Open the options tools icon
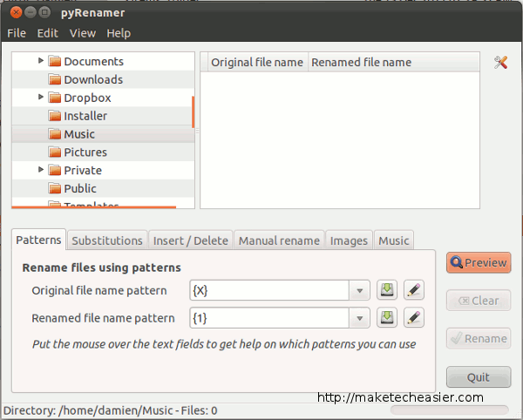 pyautogui.click(x=500, y=63)
